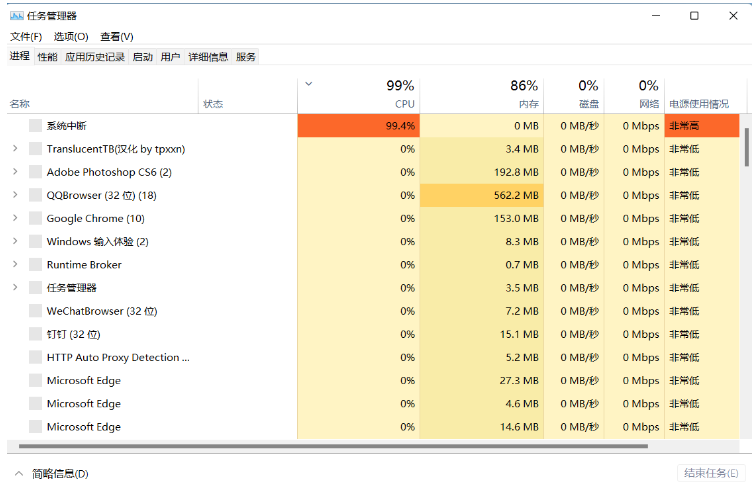Expand the TranslucentTB process group
755x485 pixels.
pyautogui.click(x=15, y=148)
